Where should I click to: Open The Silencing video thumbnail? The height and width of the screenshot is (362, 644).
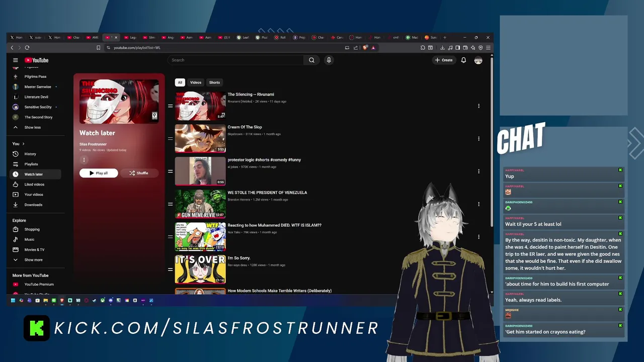click(200, 106)
